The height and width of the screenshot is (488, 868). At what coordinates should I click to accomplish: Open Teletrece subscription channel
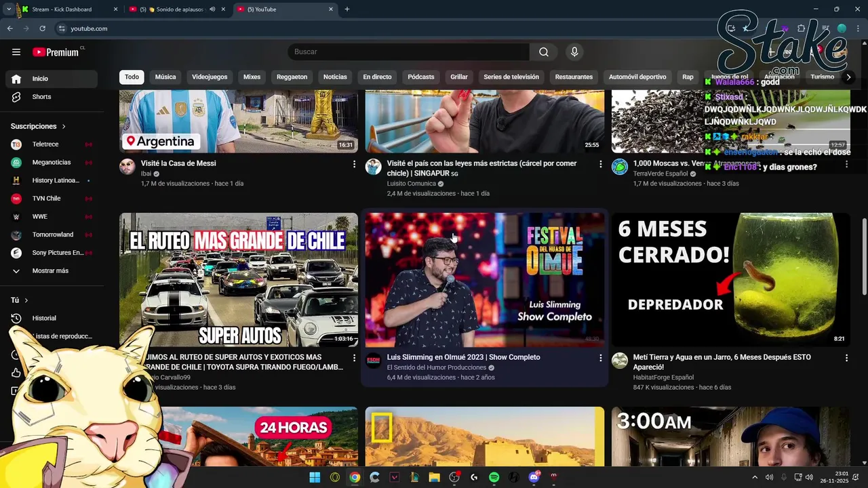click(x=52, y=144)
